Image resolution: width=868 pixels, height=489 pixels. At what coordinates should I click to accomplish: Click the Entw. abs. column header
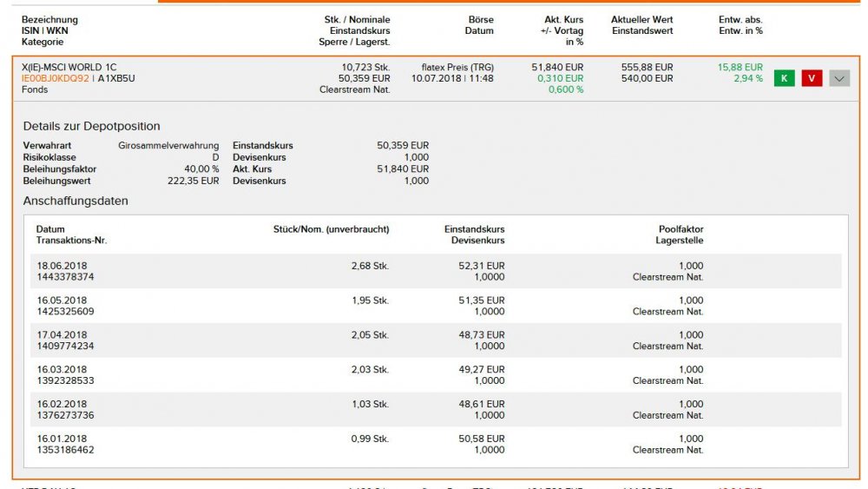click(740, 20)
